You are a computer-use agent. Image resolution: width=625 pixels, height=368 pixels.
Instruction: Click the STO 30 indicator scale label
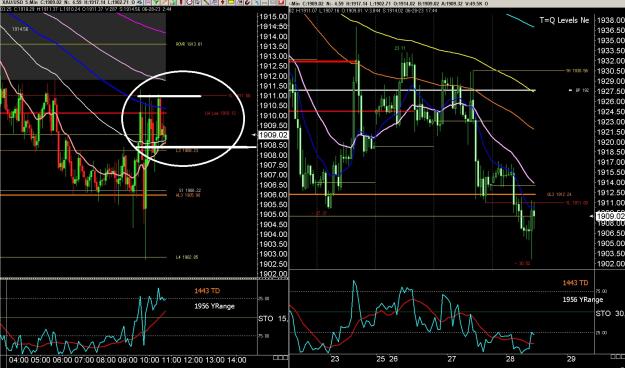pyautogui.click(x=610, y=314)
